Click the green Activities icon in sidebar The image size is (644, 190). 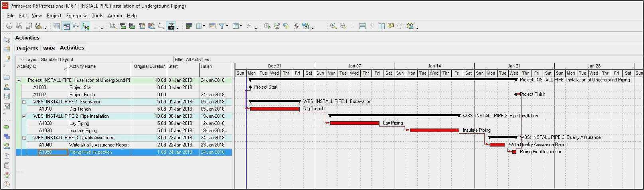7,127
